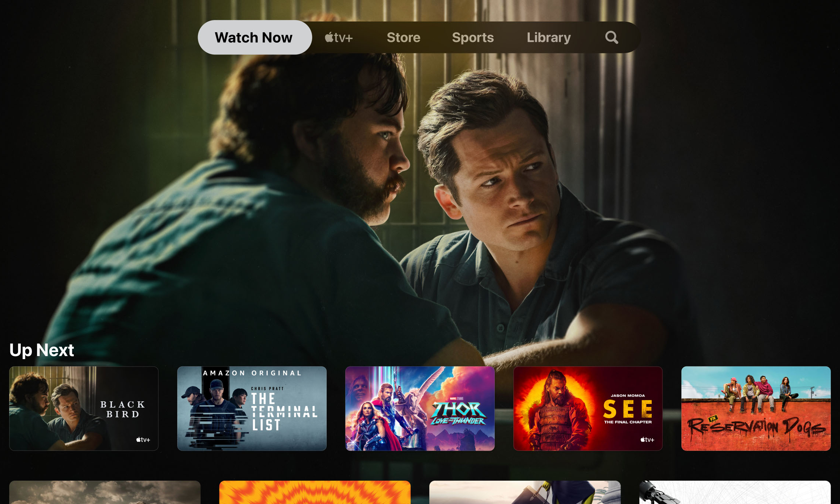Image resolution: width=840 pixels, height=504 pixels.
Task: Click the Apple TV+ tab icon
Action: click(338, 37)
